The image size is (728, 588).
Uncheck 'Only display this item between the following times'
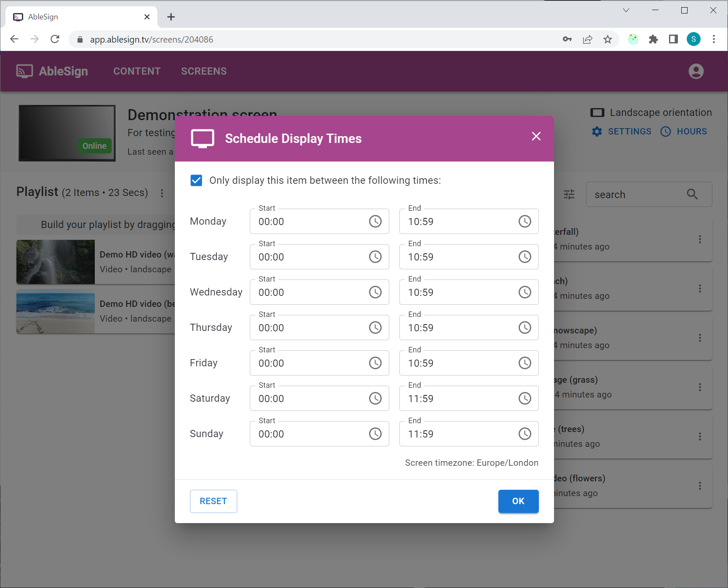196,180
